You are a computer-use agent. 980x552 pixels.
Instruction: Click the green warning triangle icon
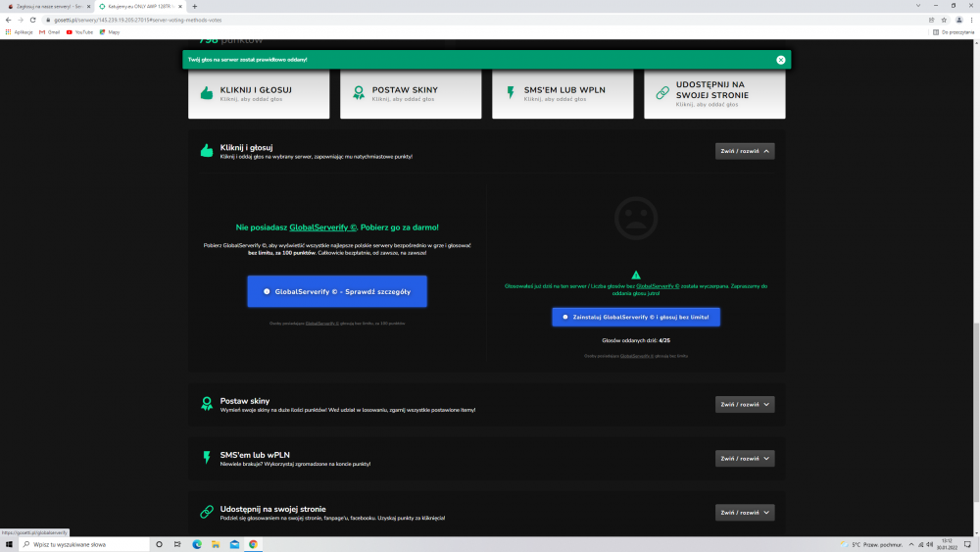click(x=636, y=276)
